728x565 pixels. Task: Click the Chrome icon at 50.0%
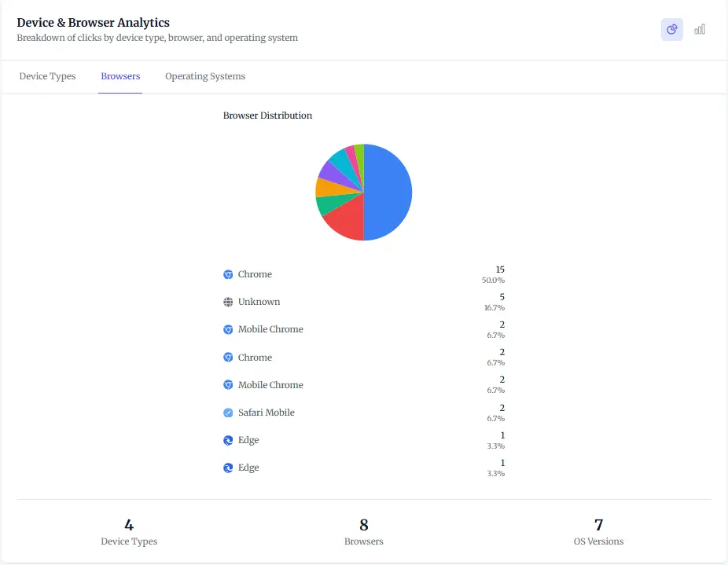(x=228, y=274)
